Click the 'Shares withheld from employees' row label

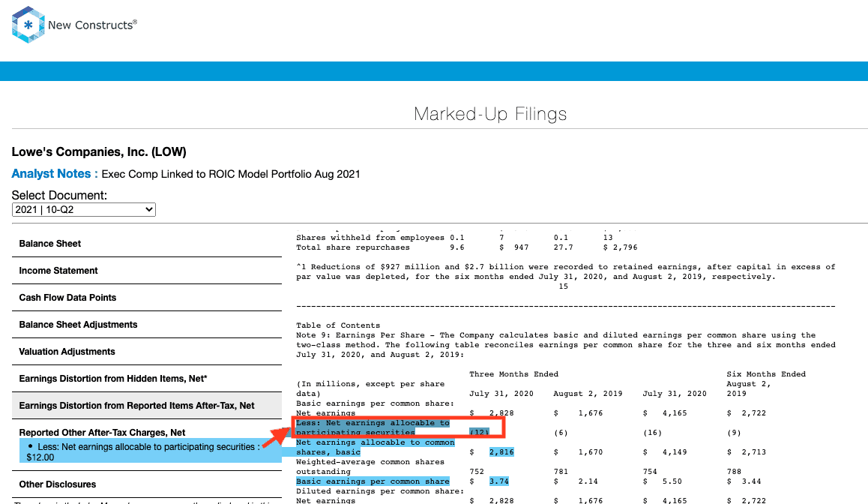tap(370, 238)
